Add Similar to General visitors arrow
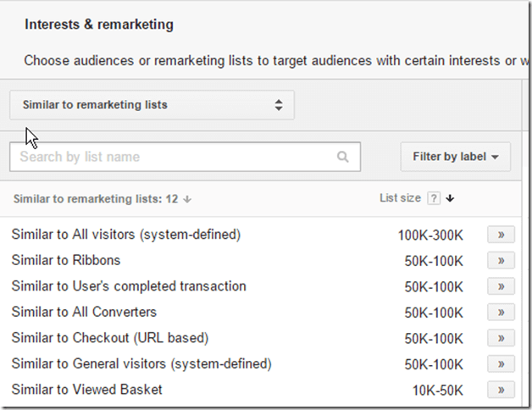Image resolution: width=532 pixels, height=410 pixels. tap(501, 363)
